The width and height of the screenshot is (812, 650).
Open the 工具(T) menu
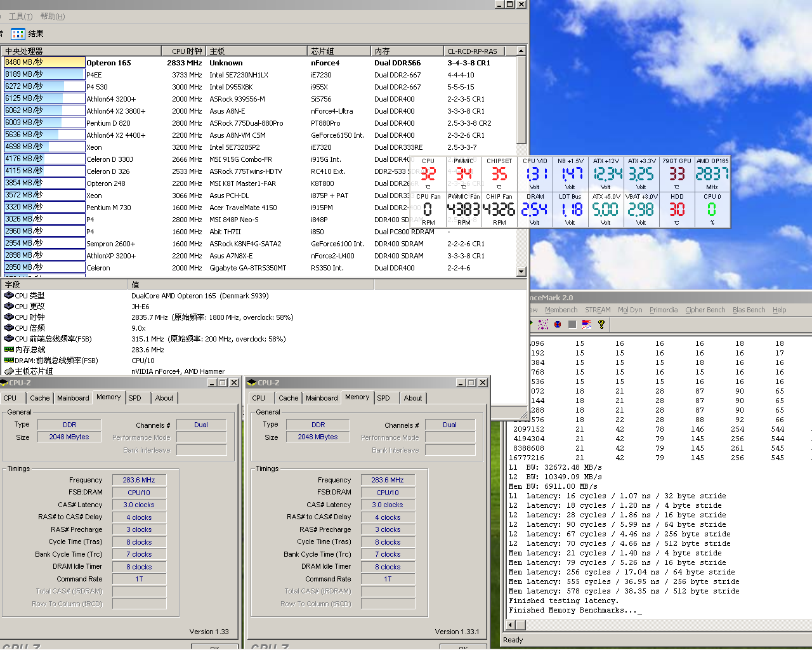click(20, 17)
